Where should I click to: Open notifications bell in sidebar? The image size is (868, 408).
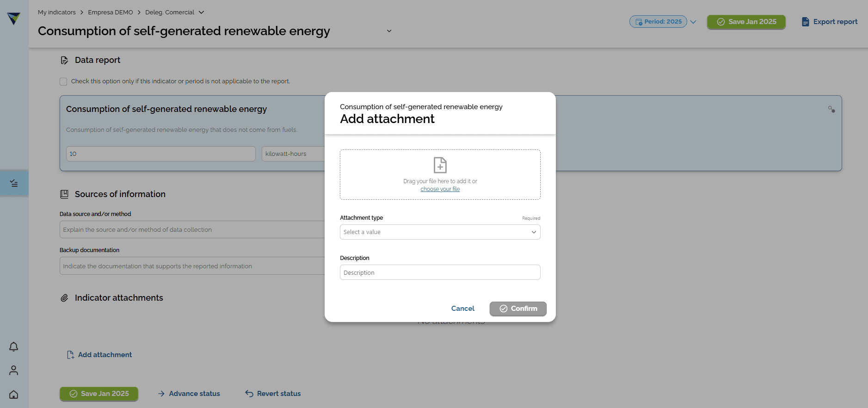coord(14,346)
